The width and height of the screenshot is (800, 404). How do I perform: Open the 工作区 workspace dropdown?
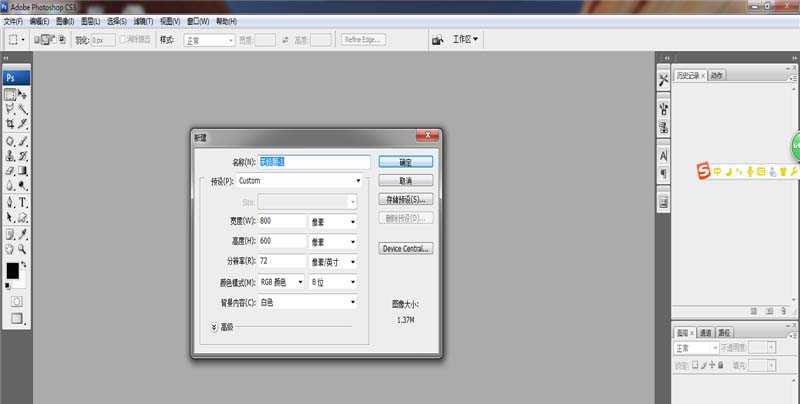466,40
